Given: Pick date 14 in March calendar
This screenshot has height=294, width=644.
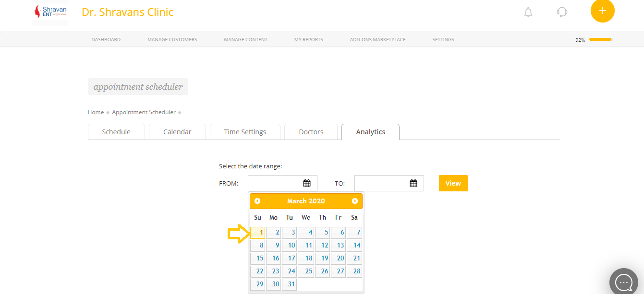Looking at the screenshot, I should pos(354,246).
